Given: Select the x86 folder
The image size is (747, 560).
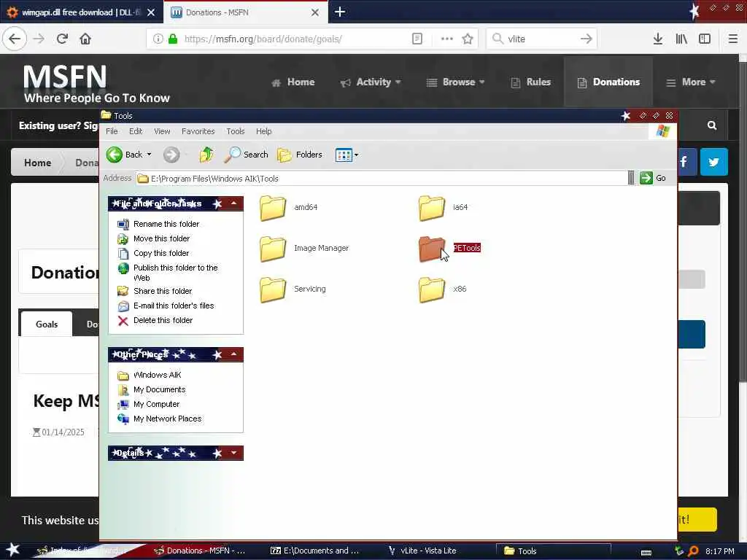Looking at the screenshot, I should click(443, 289).
